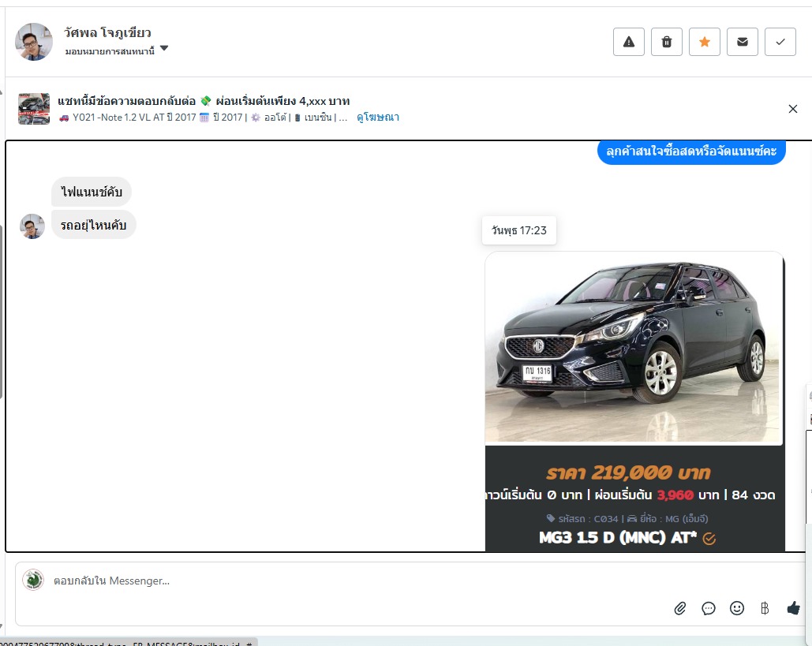Open profile picture of วัศพล โจภูเขียว in header

tap(34, 42)
